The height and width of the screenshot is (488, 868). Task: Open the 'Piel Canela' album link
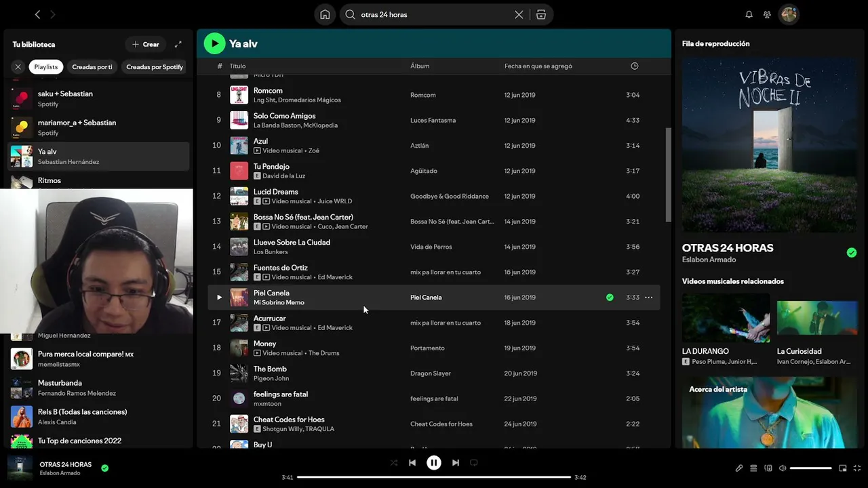[426, 298]
